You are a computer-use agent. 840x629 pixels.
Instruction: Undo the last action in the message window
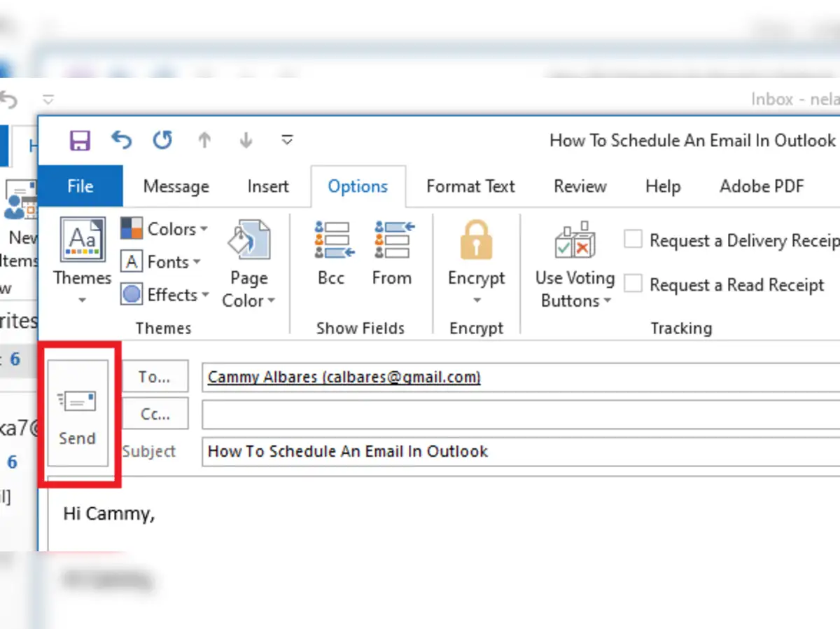[x=121, y=141]
